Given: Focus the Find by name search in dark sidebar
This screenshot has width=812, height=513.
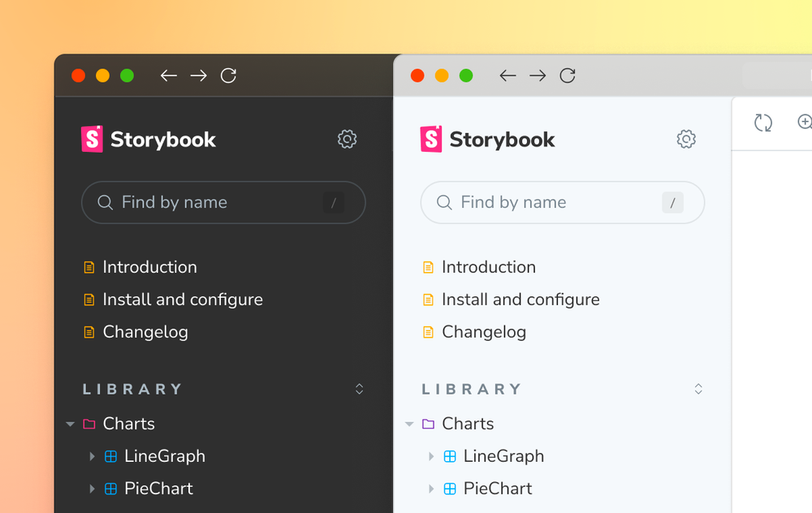Looking at the screenshot, I should [211, 202].
